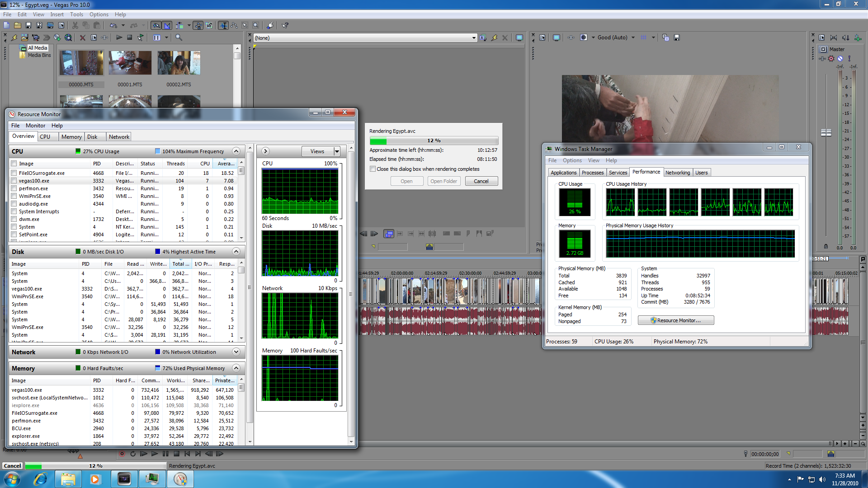Click the Start Preview play icon in Project Media

[119, 38]
